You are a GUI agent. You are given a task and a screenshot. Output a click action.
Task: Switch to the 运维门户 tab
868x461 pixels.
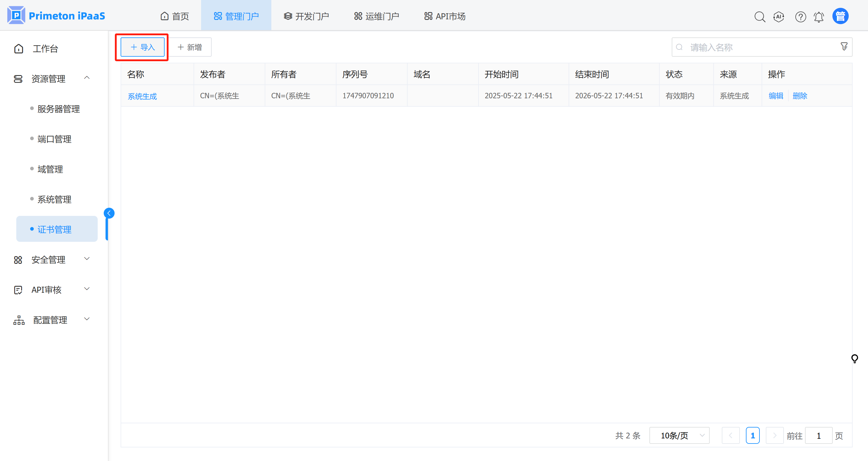coord(376,16)
